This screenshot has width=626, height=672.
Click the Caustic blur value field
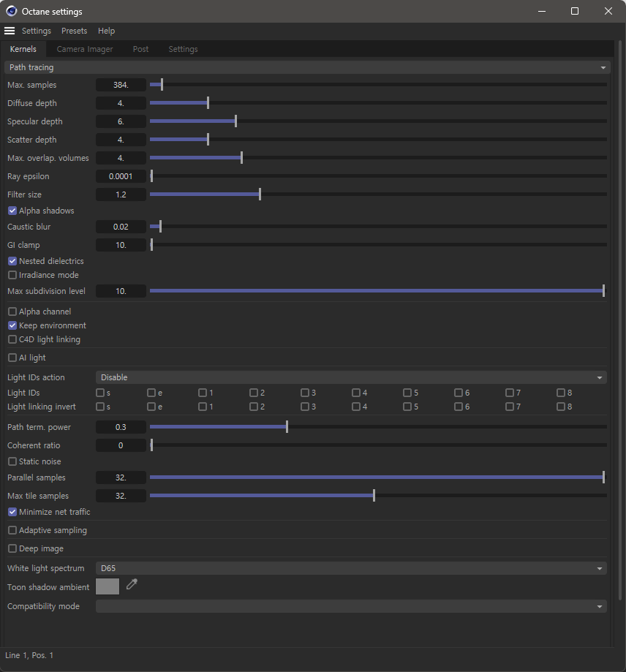[x=121, y=227]
